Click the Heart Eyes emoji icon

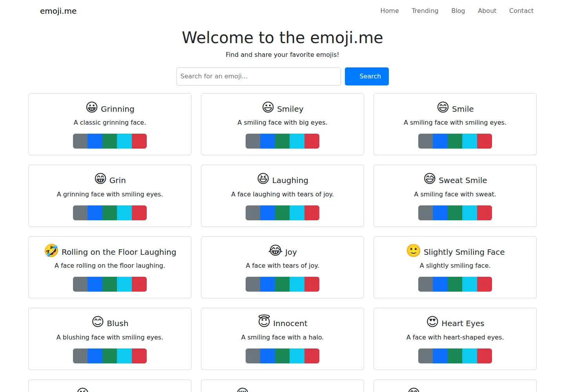(432, 322)
